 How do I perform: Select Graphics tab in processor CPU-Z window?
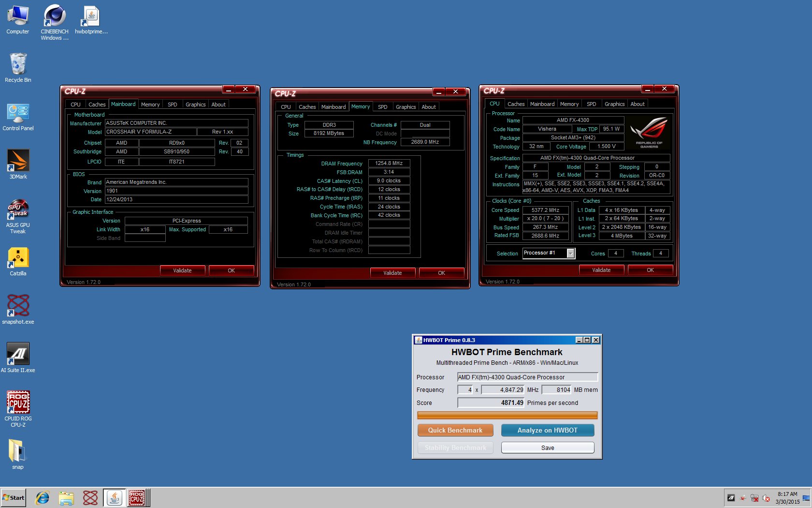[615, 104]
